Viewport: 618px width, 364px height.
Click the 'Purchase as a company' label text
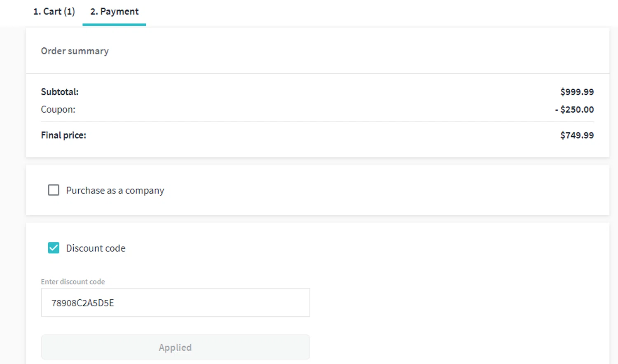point(115,191)
